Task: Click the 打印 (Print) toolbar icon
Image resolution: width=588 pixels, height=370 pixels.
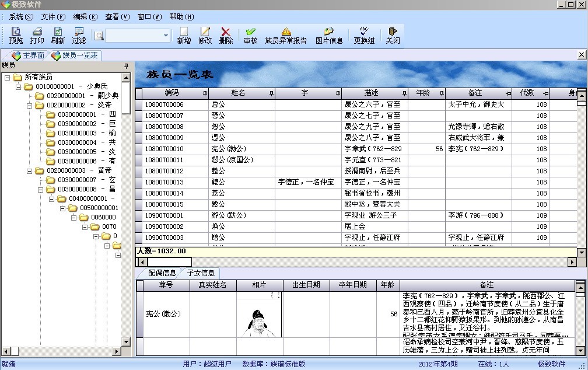Action: [37, 36]
